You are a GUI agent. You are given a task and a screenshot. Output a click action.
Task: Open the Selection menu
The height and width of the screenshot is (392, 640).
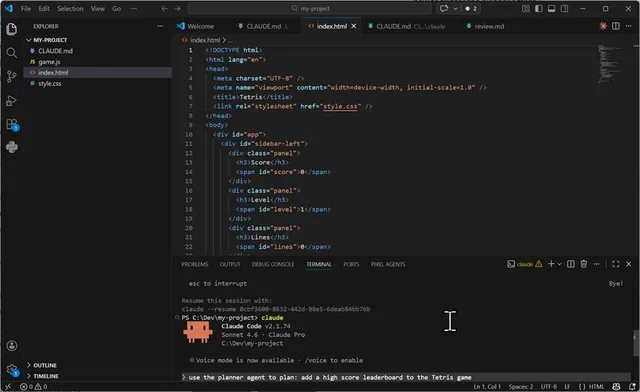[x=70, y=9]
